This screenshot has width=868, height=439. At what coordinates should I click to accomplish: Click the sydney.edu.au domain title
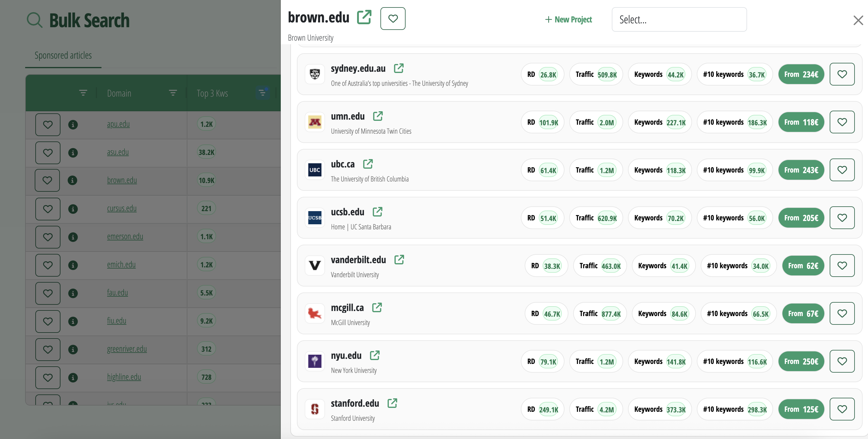pyautogui.click(x=358, y=68)
